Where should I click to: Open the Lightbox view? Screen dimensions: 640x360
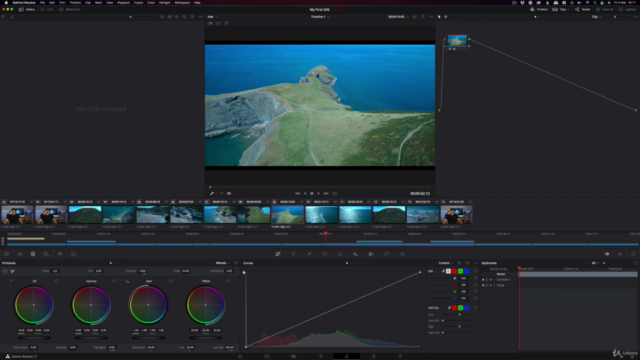tap(628, 9)
